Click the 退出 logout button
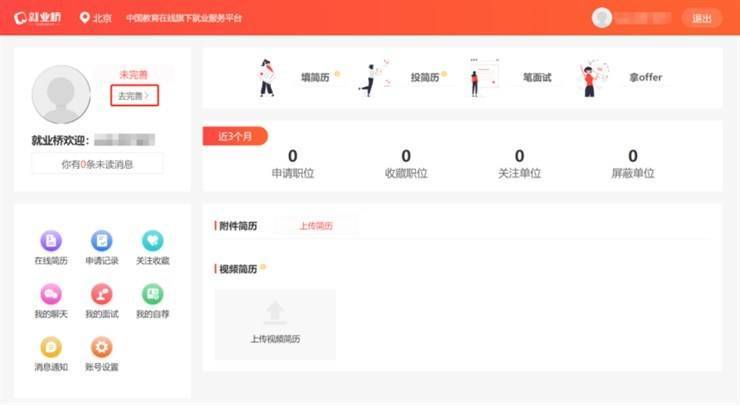This screenshot has width=740, height=405. [702, 18]
